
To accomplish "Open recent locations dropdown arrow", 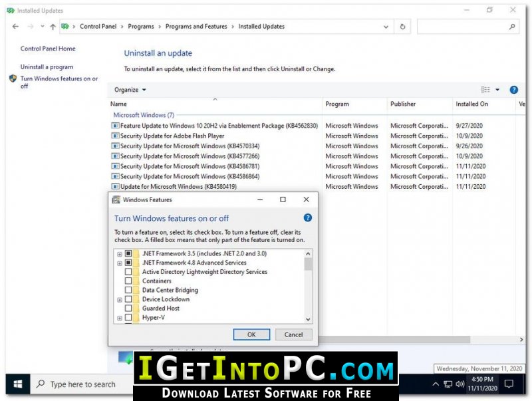I will pyautogui.click(x=43, y=26).
